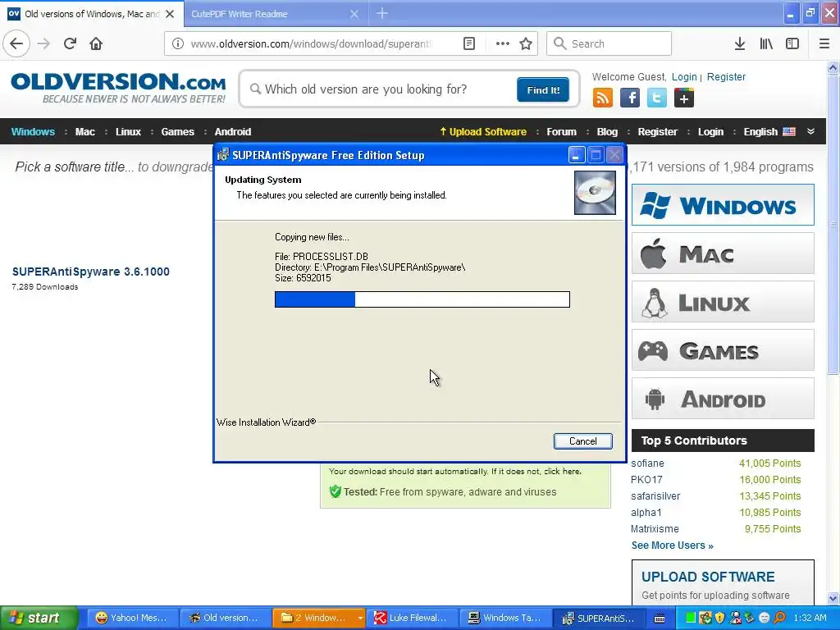Click the setup CD icon in installer dialog
The height and width of the screenshot is (630, 840).
click(x=595, y=193)
